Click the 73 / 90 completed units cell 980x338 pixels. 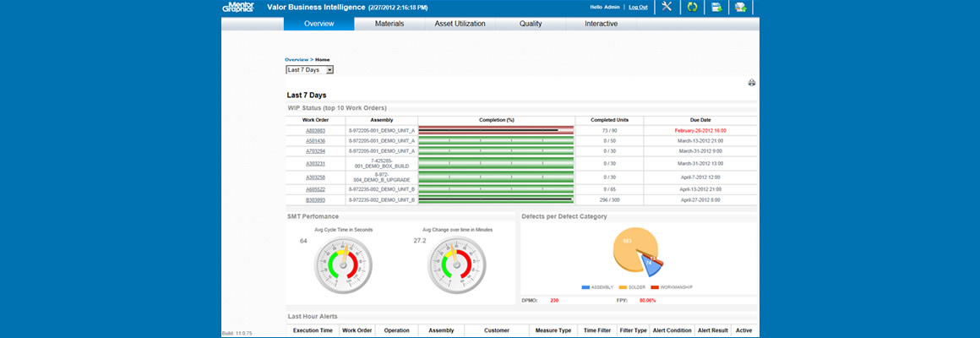(x=609, y=131)
